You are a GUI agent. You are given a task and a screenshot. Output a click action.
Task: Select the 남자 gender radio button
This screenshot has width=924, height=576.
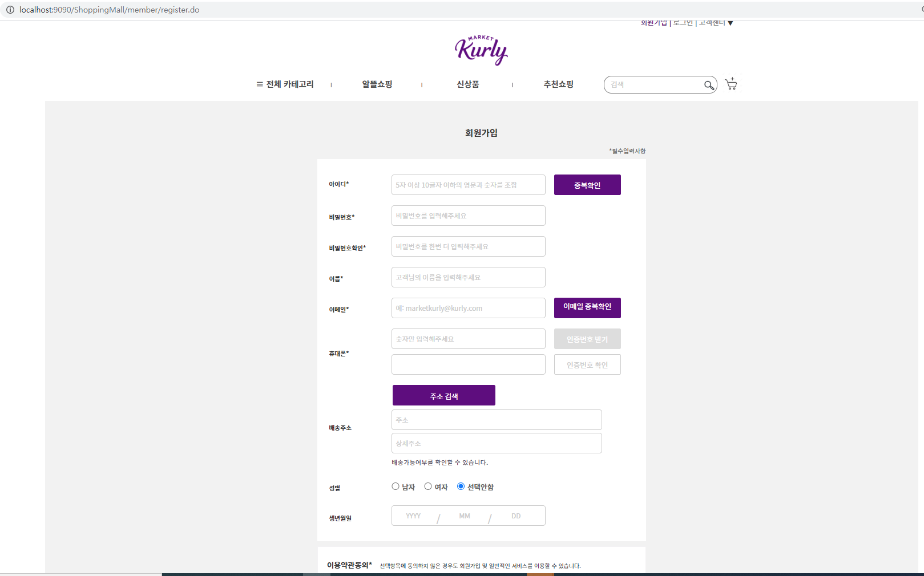(395, 486)
